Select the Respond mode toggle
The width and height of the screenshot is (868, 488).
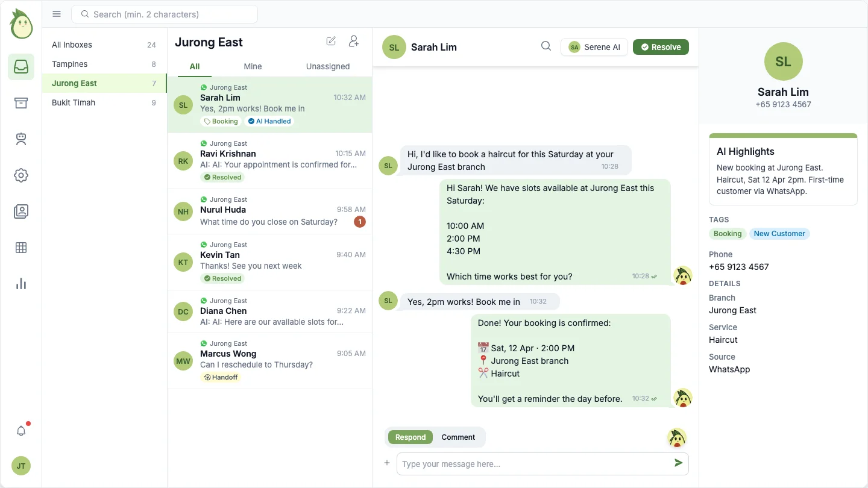pos(410,437)
